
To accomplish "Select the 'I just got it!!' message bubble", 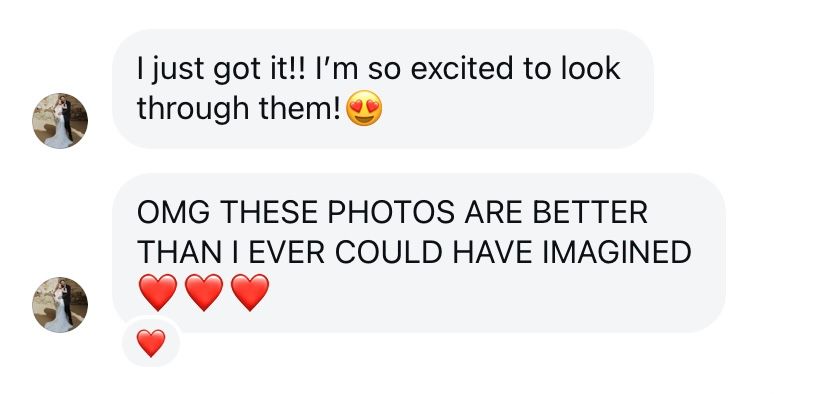I will [x=383, y=88].
